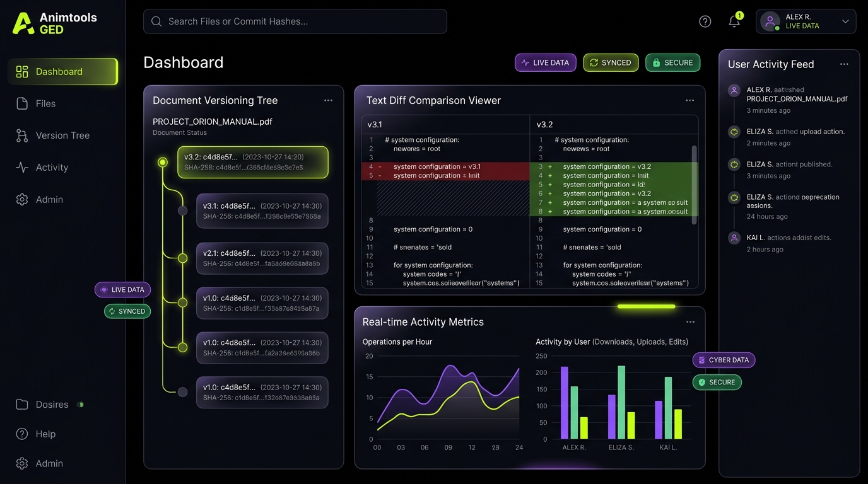
Task: Open User Activity Feed options menu
Action: [x=844, y=64]
